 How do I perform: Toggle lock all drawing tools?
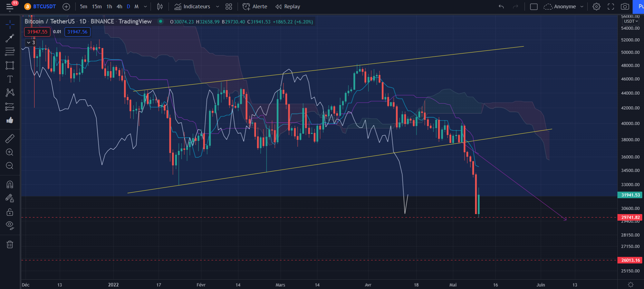pos(10,212)
